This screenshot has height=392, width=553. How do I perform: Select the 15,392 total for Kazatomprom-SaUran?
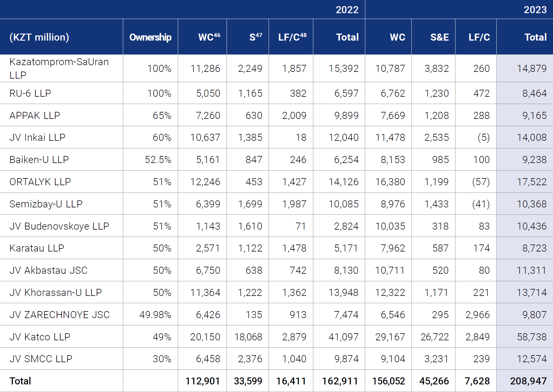[344, 68]
